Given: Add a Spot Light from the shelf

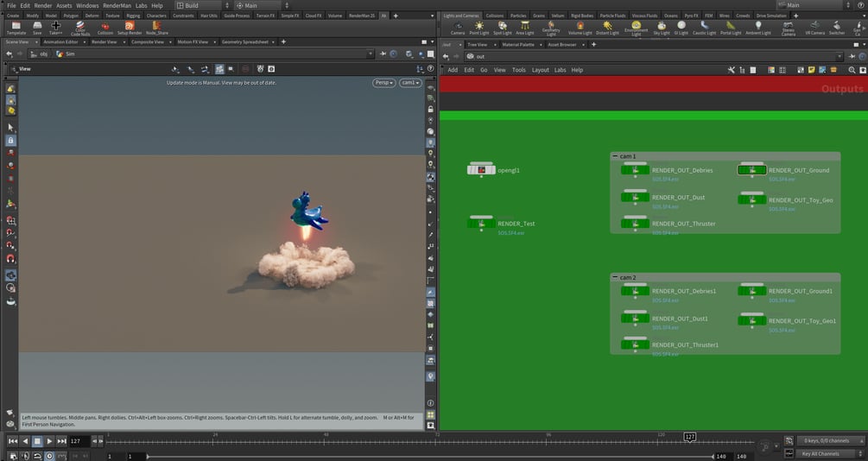Looking at the screenshot, I should point(502,28).
